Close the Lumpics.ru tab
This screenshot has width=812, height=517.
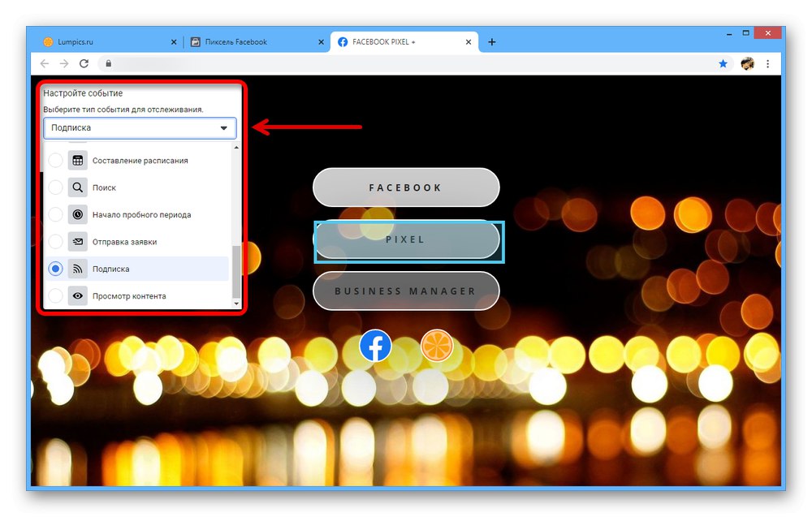click(174, 42)
